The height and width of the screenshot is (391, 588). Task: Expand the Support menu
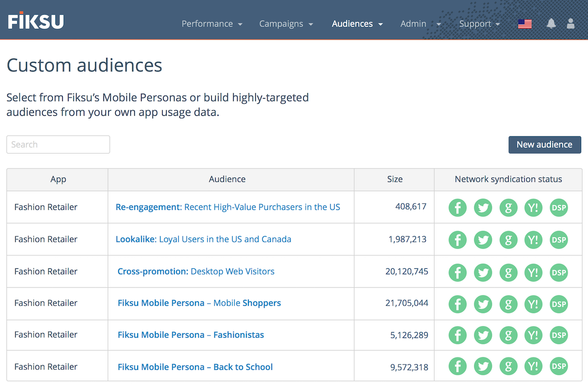point(480,24)
